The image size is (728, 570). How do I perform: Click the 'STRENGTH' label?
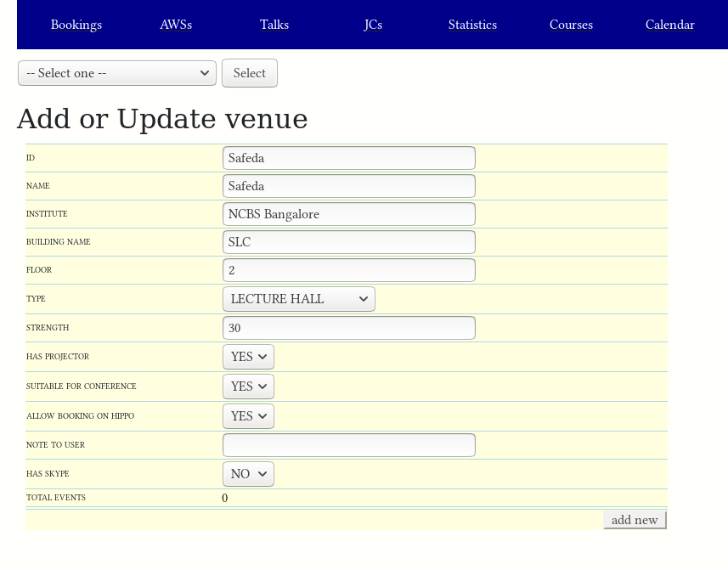click(48, 328)
